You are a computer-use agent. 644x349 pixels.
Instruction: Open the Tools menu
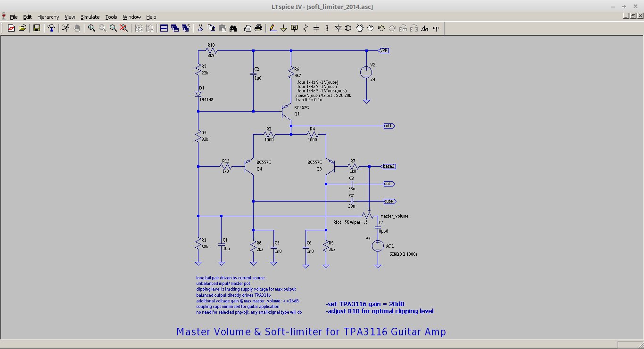(x=111, y=17)
